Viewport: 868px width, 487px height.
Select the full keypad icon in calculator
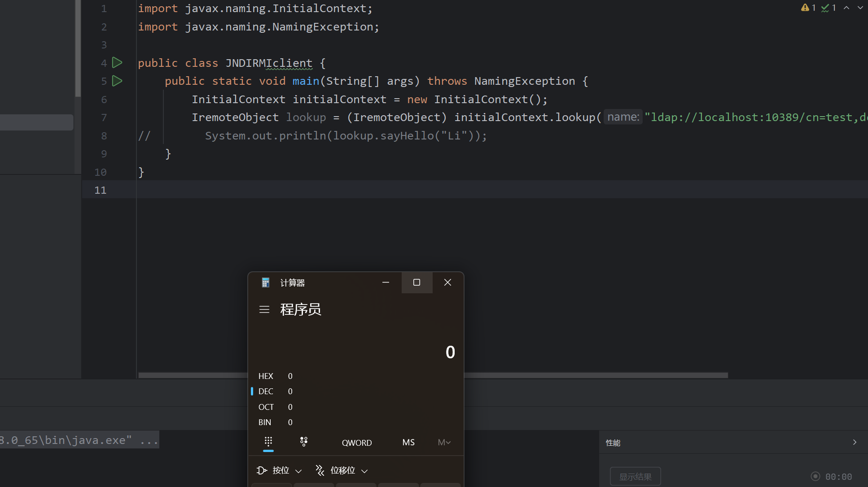[268, 442]
